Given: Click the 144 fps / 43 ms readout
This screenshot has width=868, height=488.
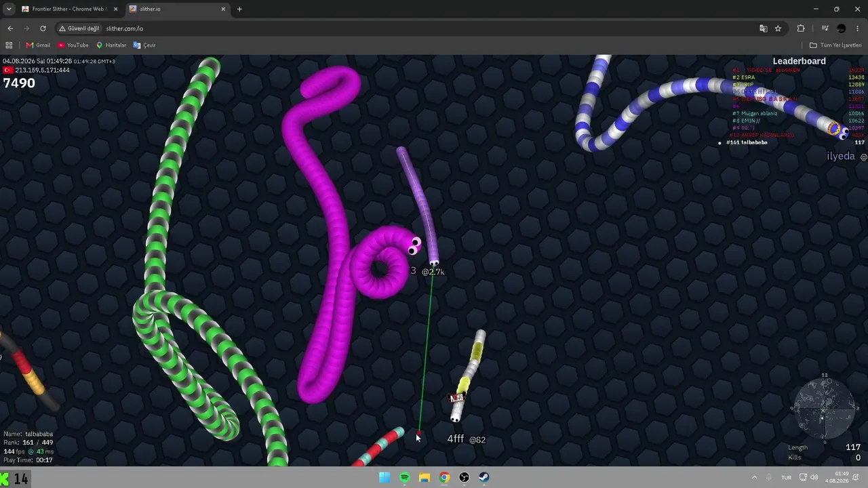Looking at the screenshot, I should tap(28, 451).
